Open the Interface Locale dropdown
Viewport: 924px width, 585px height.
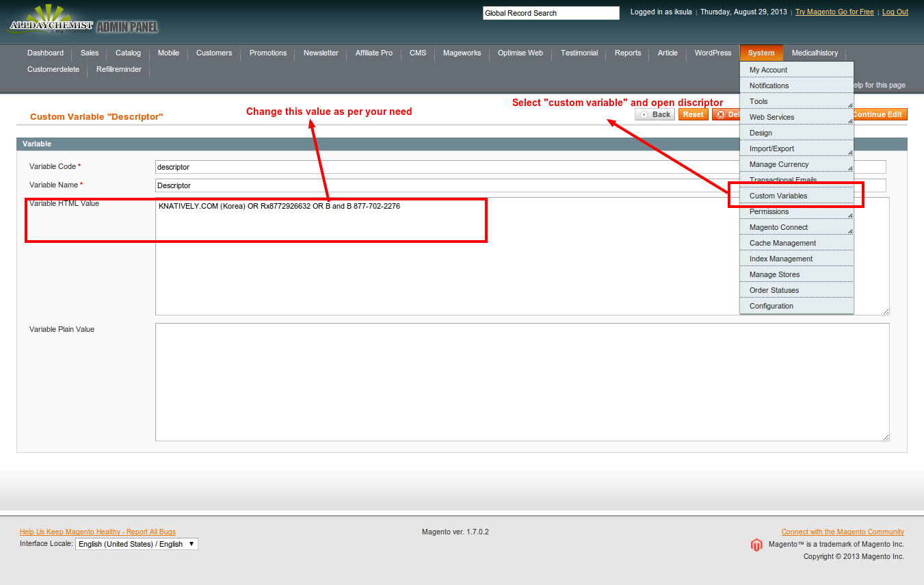coord(136,544)
